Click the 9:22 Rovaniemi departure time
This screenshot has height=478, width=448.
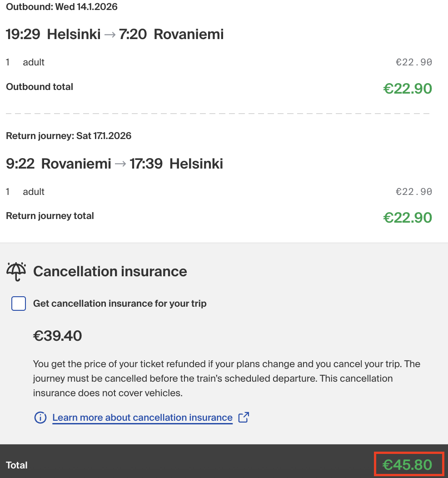[x=20, y=164]
